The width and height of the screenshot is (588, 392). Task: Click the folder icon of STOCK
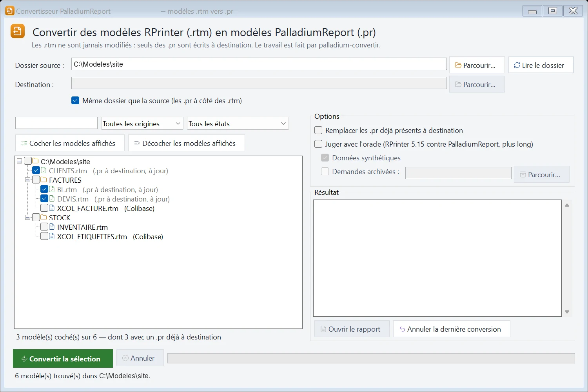[x=44, y=218]
